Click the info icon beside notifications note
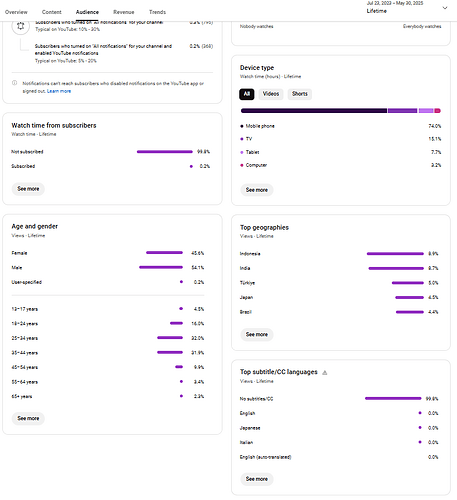 coord(14,83)
